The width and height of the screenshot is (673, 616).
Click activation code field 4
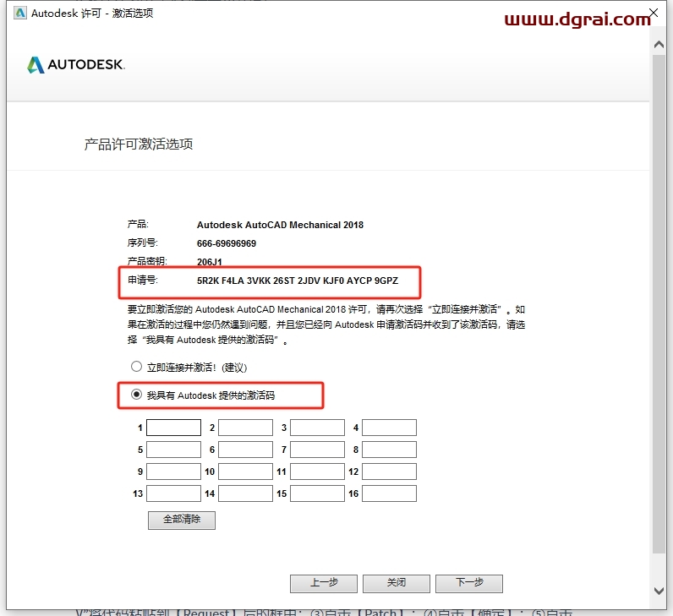coord(389,428)
